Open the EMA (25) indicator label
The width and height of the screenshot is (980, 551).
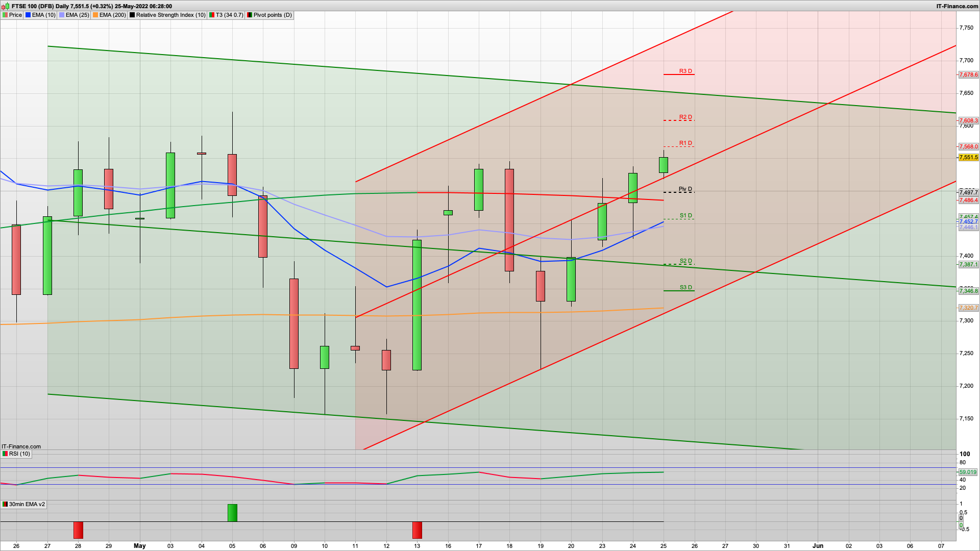[77, 15]
